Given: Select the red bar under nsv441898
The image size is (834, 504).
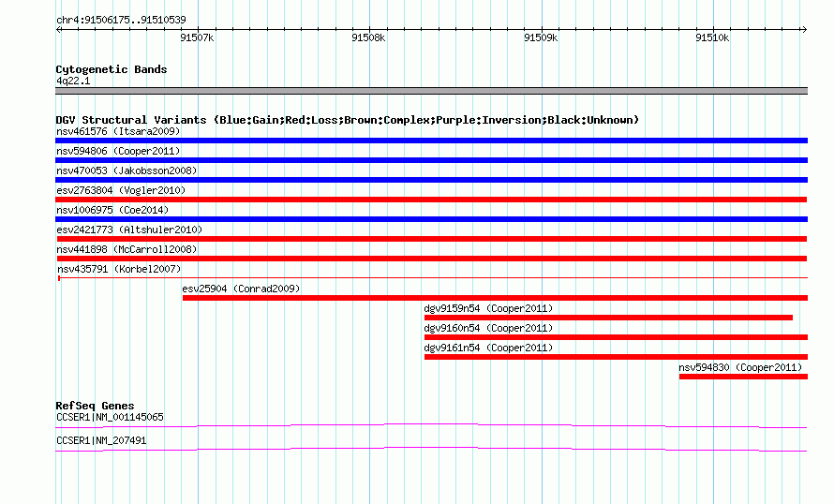Looking at the screenshot, I should point(431,259).
